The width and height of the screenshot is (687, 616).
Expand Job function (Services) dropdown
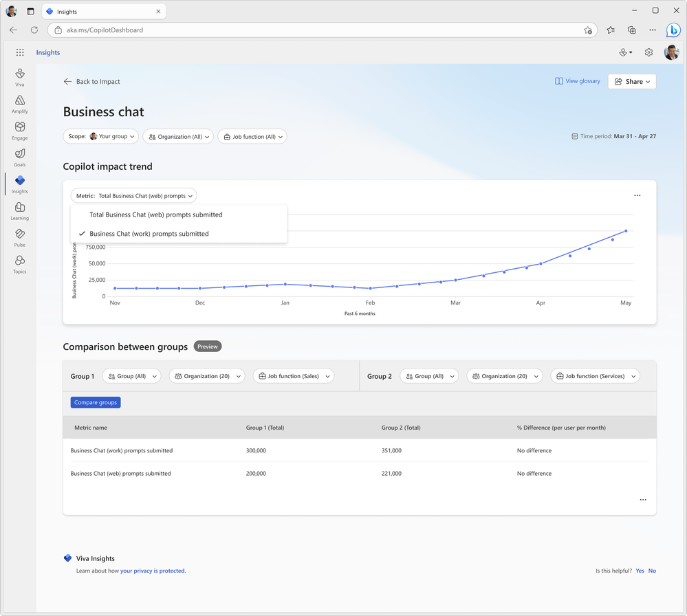coord(595,376)
